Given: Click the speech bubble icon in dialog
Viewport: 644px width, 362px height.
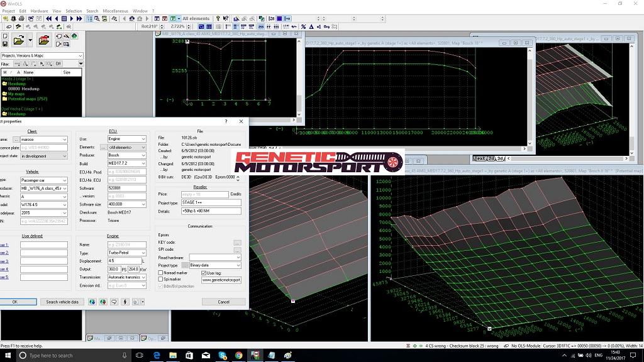Looking at the screenshot, I should (x=114, y=302).
